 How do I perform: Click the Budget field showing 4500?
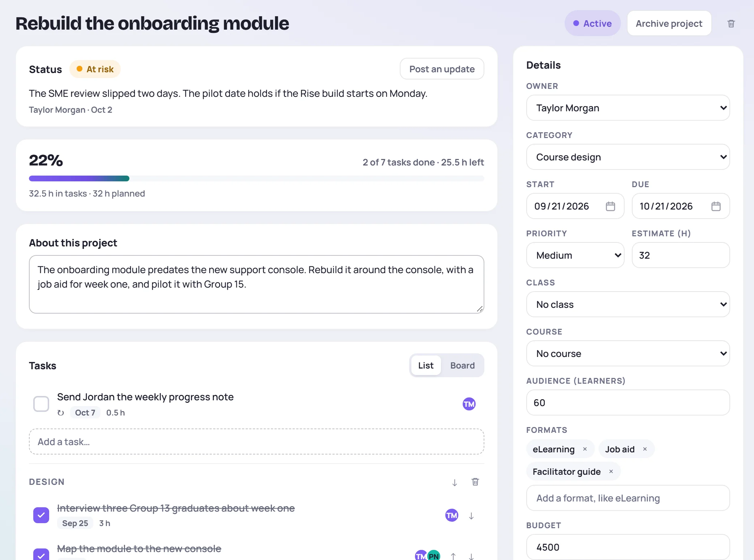pos(628,547)
